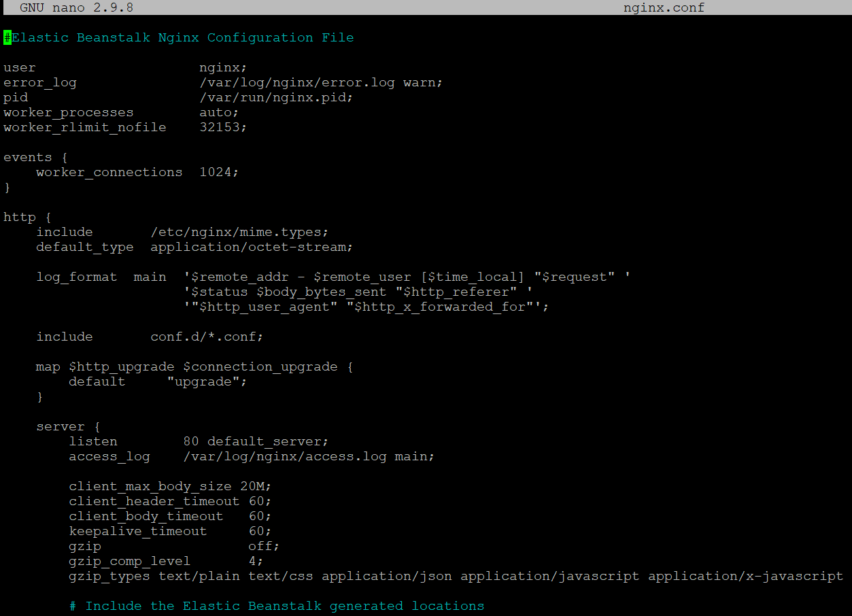The height and width of the screenshot is (616, 852).
Task: Click the 'application/javascript' gzip type
Action: [x=550, y=576]
